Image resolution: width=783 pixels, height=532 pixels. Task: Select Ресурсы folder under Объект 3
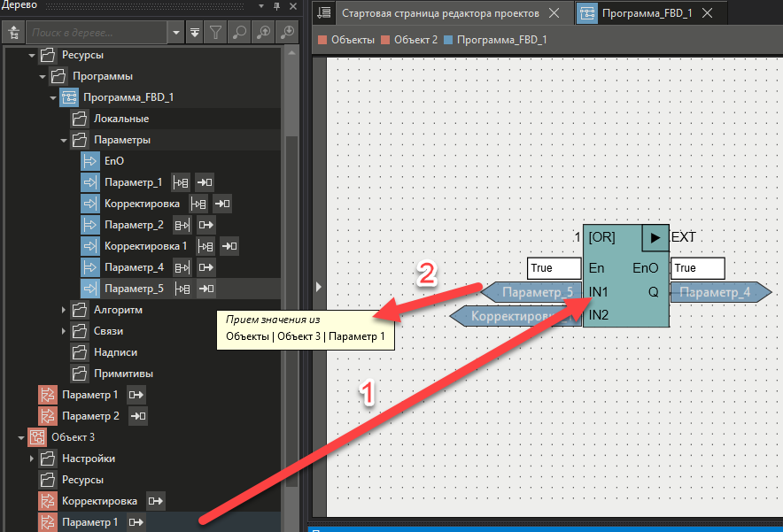83,480
